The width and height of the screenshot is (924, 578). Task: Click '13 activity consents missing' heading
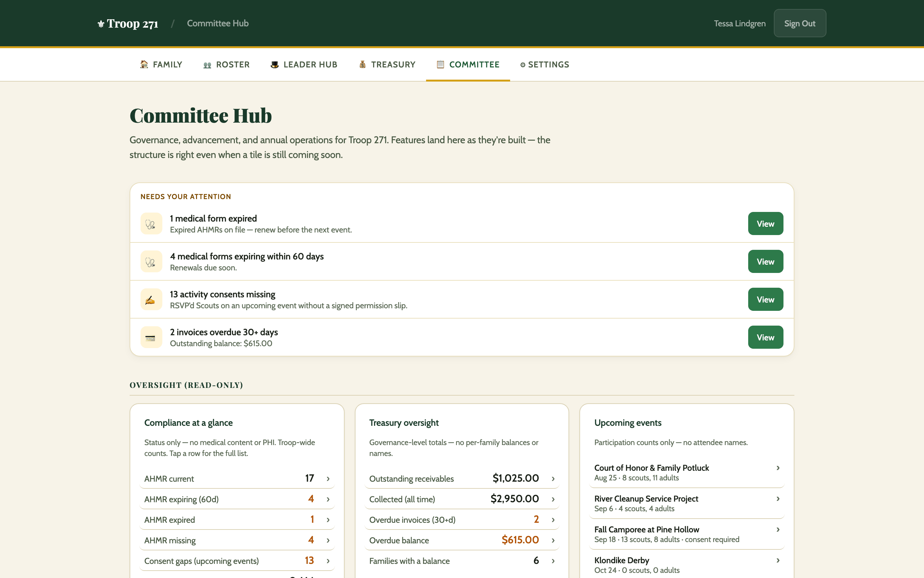click(223, 294)
